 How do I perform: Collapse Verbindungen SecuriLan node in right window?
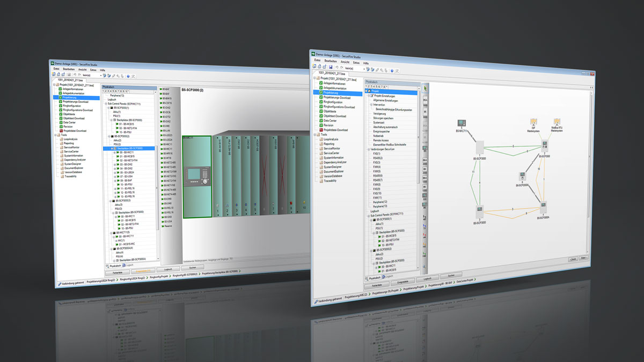[x=369, y=149]
